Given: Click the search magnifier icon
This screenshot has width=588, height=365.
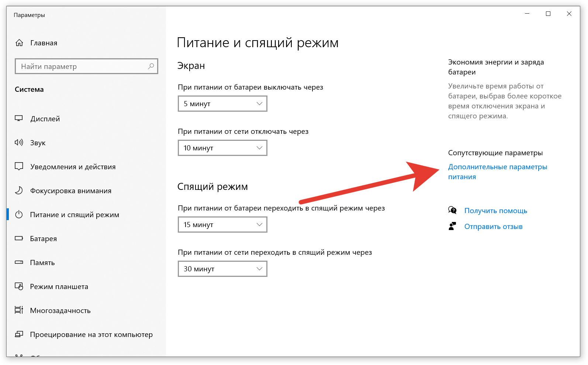Looking at the screenshot, I should click(x=151, y=66).
